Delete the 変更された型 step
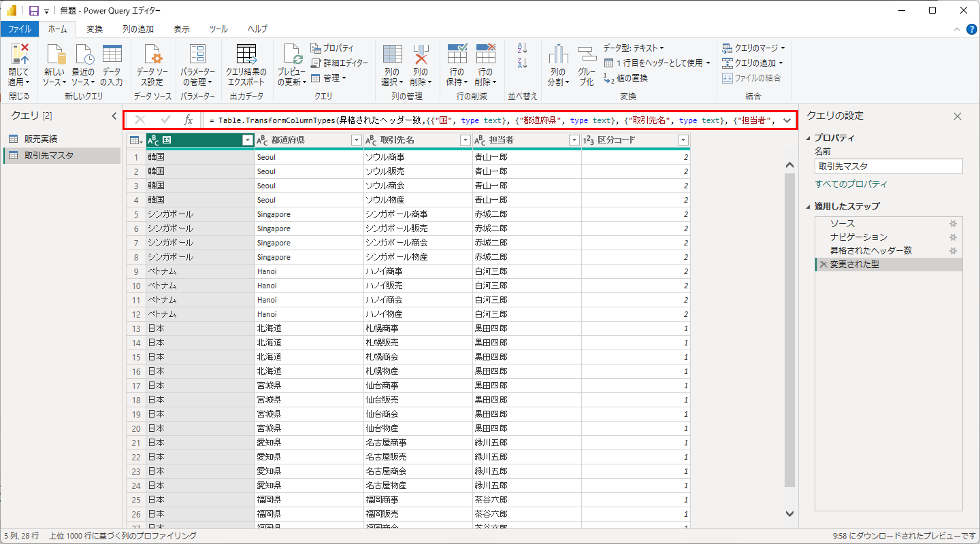Viewport: 980px width, 544px height. pos(823,265)
